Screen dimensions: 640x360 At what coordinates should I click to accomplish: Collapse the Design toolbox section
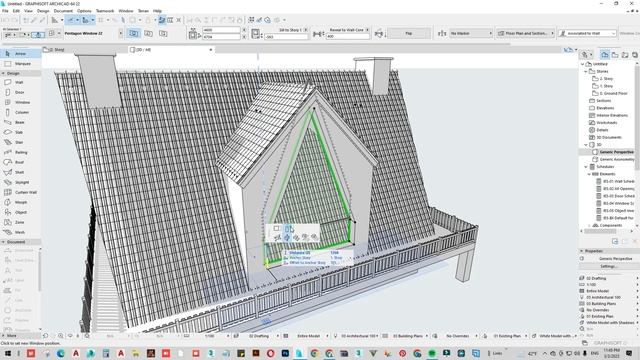coord(3,73)
